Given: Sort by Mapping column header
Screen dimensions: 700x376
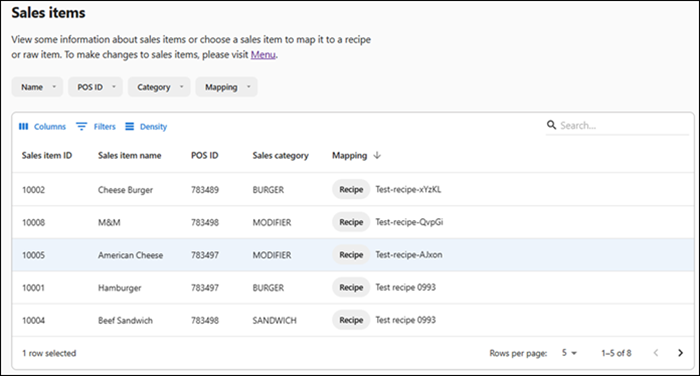Looking at the screenshot, I should (350, 155).
